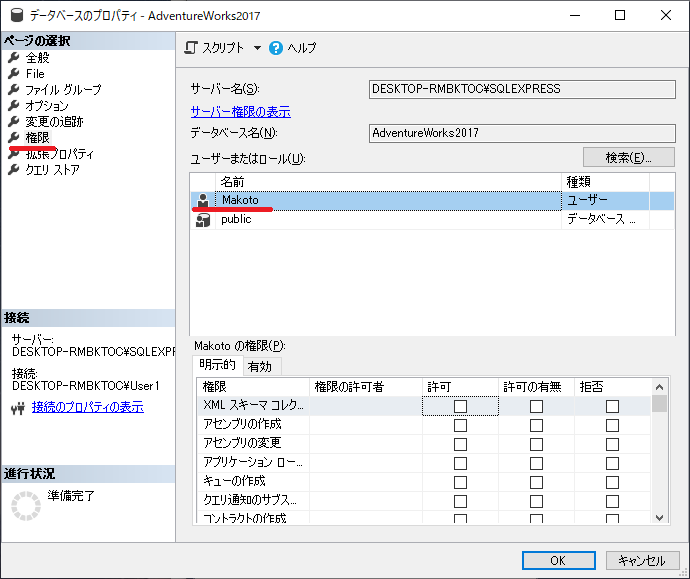Open the クエリ ストア page
This screenshot has height=579, width=690.
(x=52, y=169)
